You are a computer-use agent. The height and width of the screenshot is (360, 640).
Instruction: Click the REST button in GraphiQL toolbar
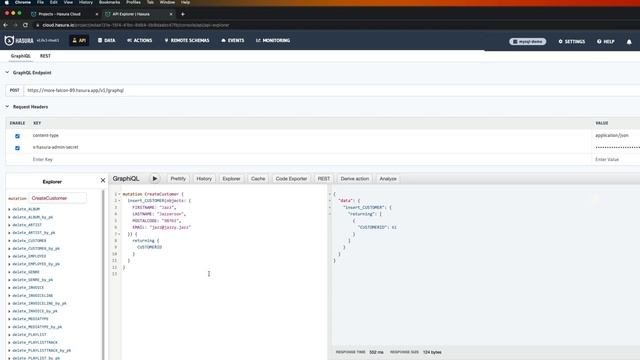pyautogui.click(x=324, y=179)
